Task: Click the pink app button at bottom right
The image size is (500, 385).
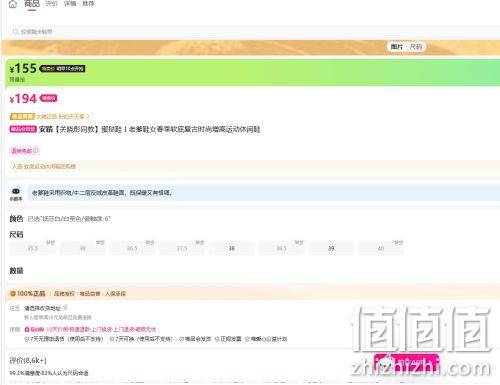Action: point(406,363)
